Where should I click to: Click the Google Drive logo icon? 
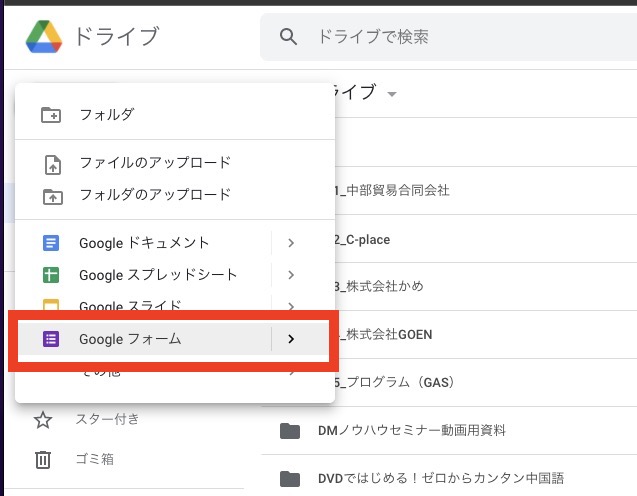pos(43,37)
